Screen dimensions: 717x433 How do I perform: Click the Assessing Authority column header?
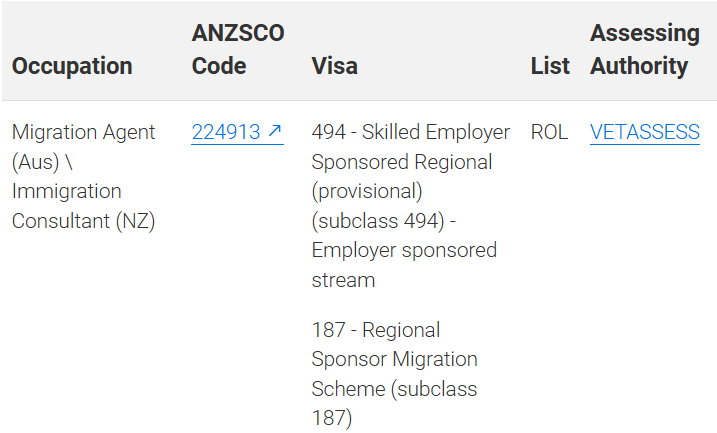[x=644, y=50]
